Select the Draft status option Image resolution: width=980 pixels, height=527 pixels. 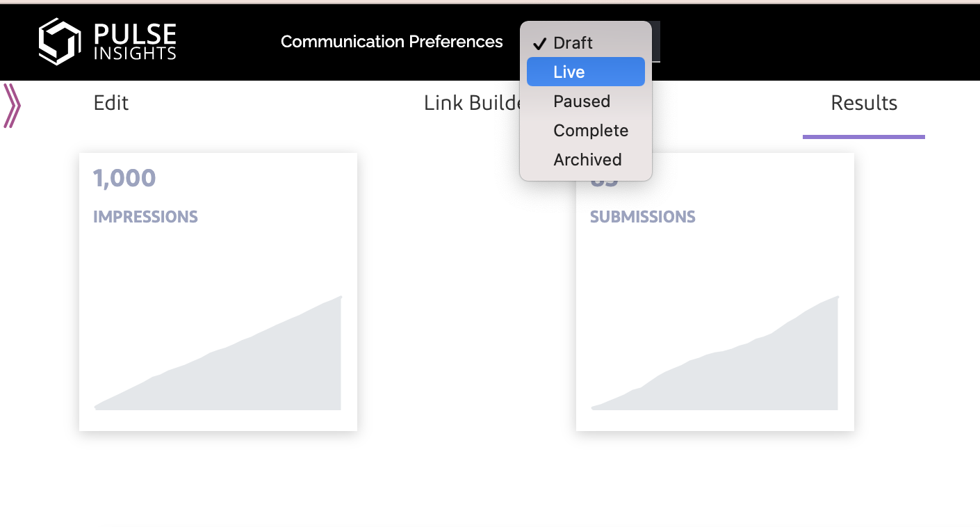point(573,43)
